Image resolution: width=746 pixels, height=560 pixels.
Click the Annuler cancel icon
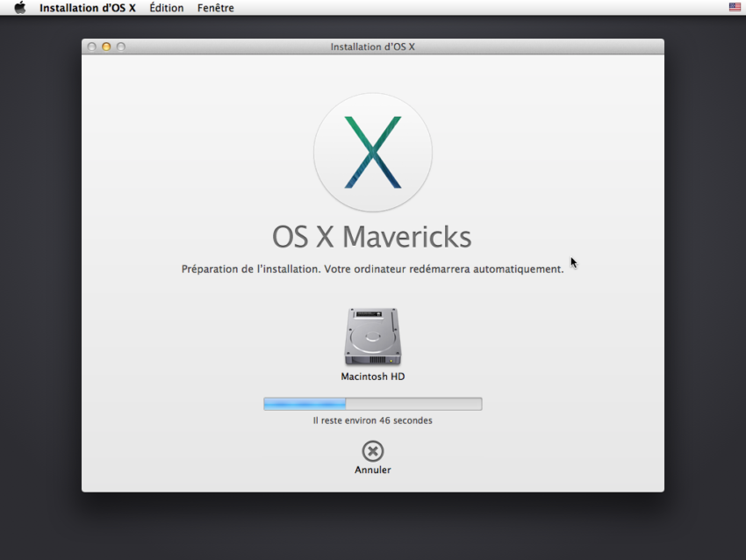pos(372,451)
